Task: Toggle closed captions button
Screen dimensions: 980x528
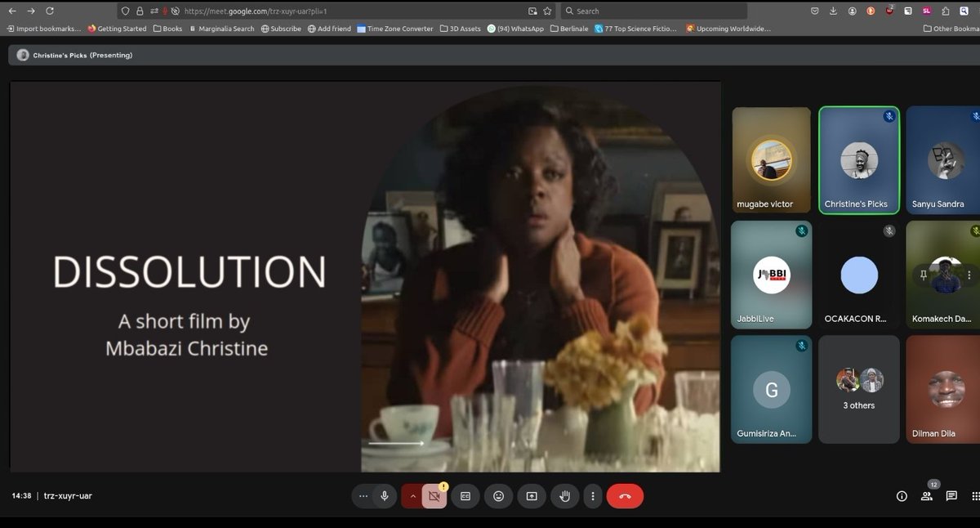Action: pyautogui.click(x=465, y=496)
